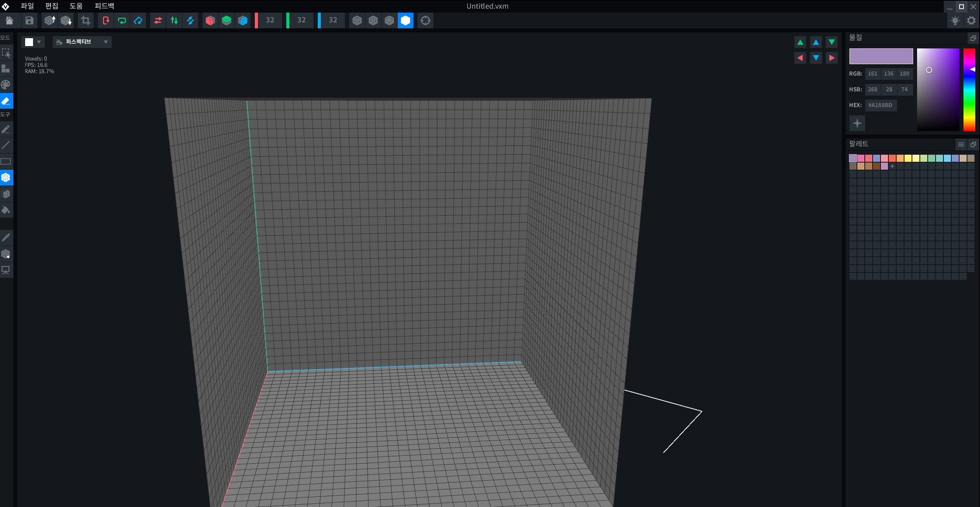Open the 팔레트 panel hamburger menu
Image resolution: width=980 pixels, height=507 pixels.
click(961, 144)
